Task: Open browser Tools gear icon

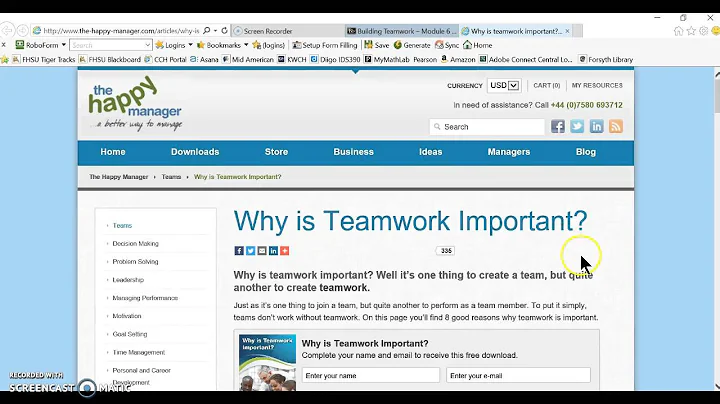Action: (703, 31)
